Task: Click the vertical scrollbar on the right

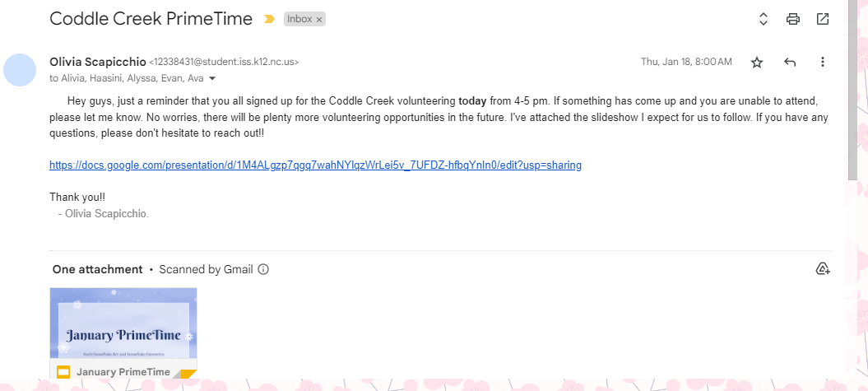Action: [852, 91]
